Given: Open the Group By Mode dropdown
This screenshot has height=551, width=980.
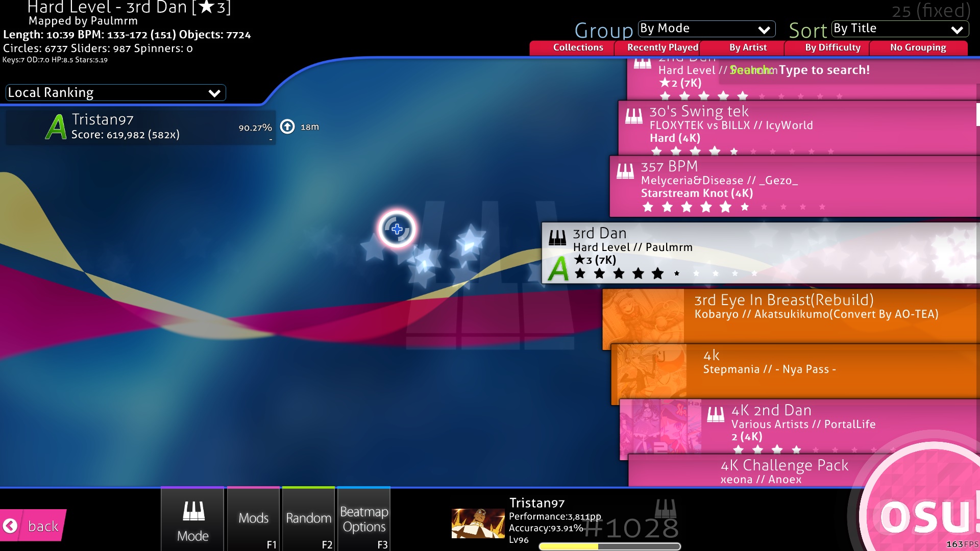Looking at the screenshot, I should [706, 29].
